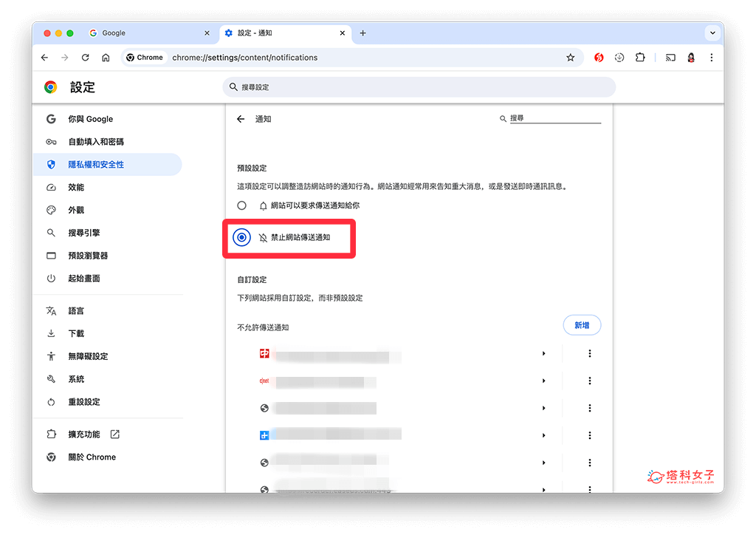This screenshot has height=535, width=756.
Task: Open 擴充功能 in sidebar
Action: tap(108, 435)
